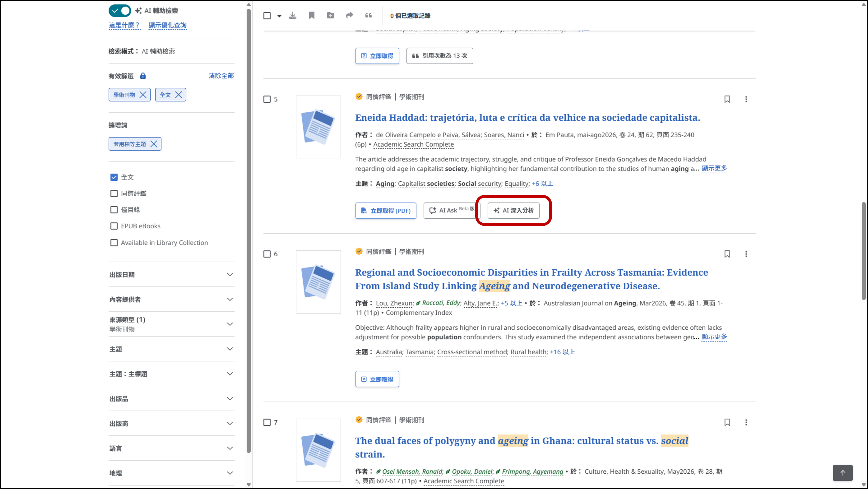Click the Tasmania subject link
The image size is (868, 489).
[x=419, y=352]
